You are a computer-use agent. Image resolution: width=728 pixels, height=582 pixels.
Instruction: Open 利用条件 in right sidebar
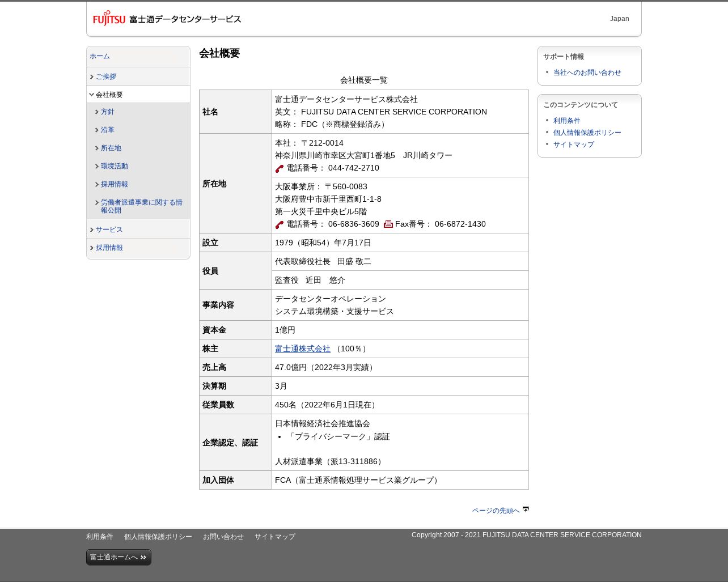tap(567, 121)
